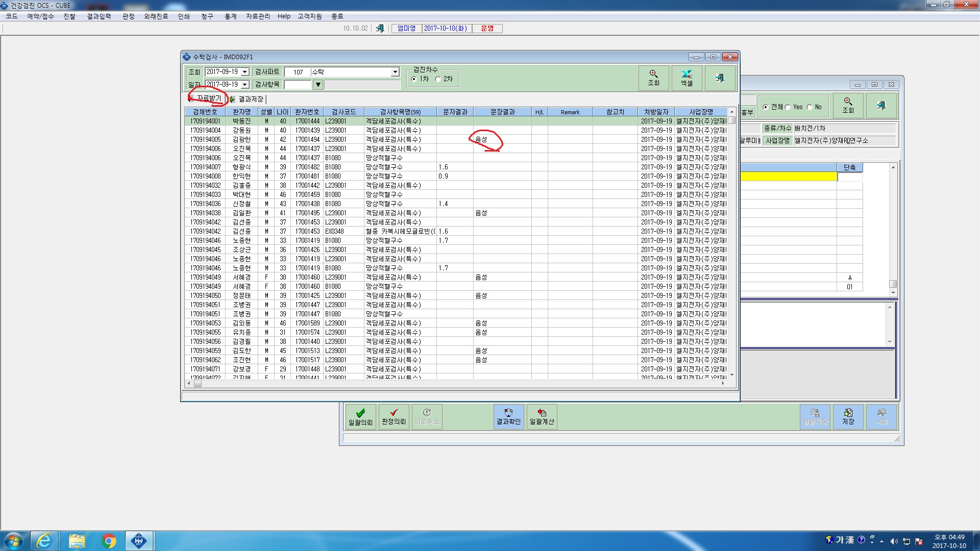Click the 조회 magnifier button in 수탁검사 window
The height and width of the screenshot is (551, 980).
(x=653, y=78)
